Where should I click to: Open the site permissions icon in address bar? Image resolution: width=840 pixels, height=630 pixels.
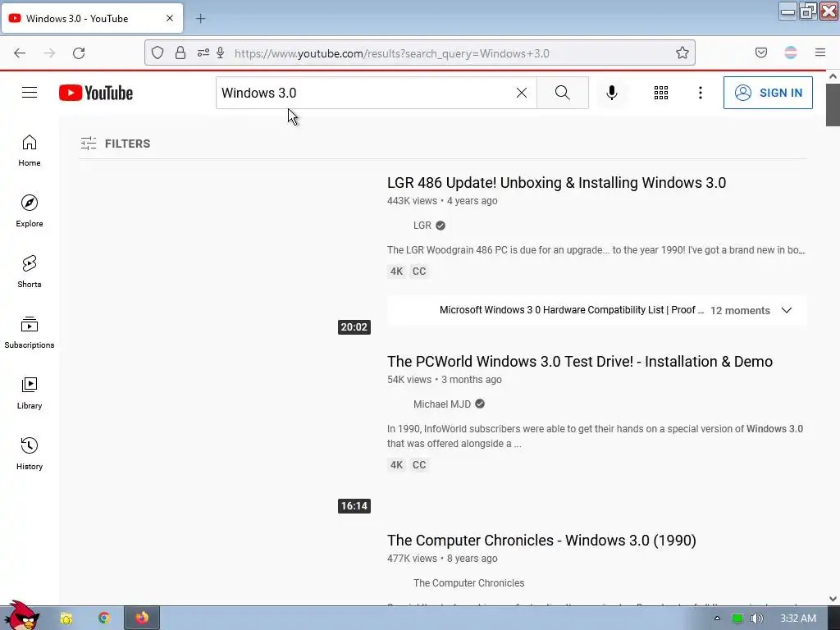[203, 53]
